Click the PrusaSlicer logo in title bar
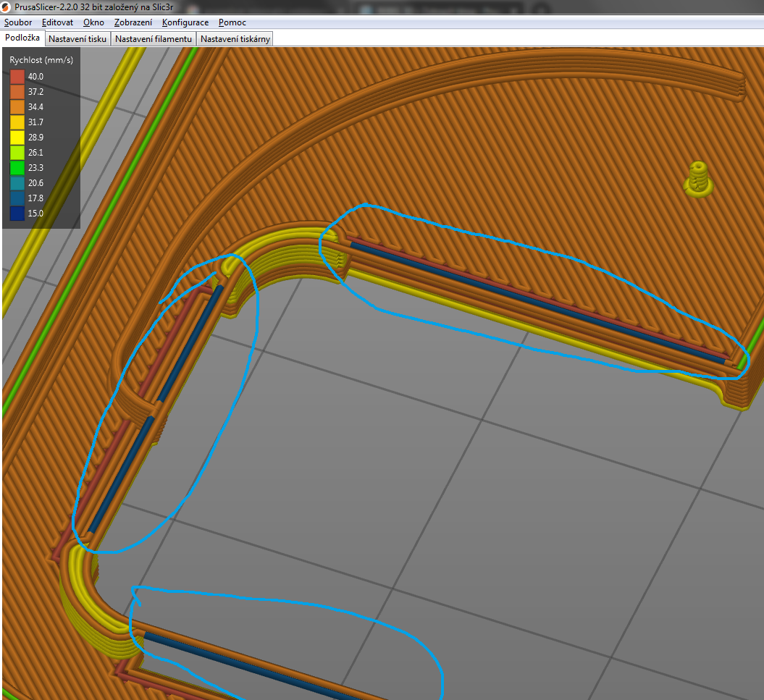Image resolution: width=764 pixels, height=700 pixels. click(x=7, y=7)
